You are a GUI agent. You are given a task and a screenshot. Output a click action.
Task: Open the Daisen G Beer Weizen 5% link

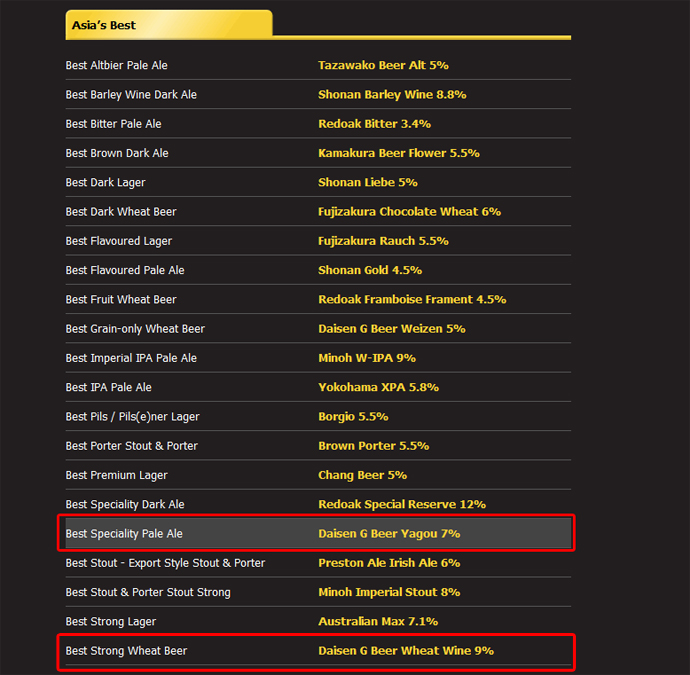(x=392, y=329)
